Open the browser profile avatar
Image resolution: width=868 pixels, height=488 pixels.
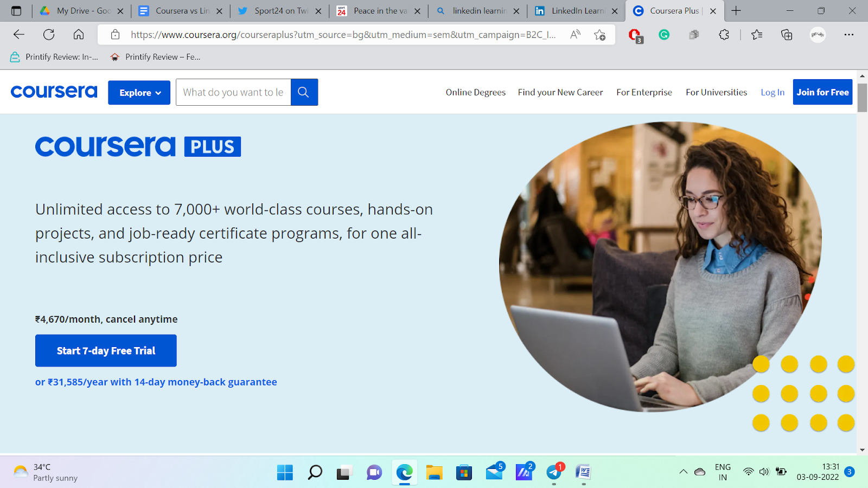(x=818, y=35)
